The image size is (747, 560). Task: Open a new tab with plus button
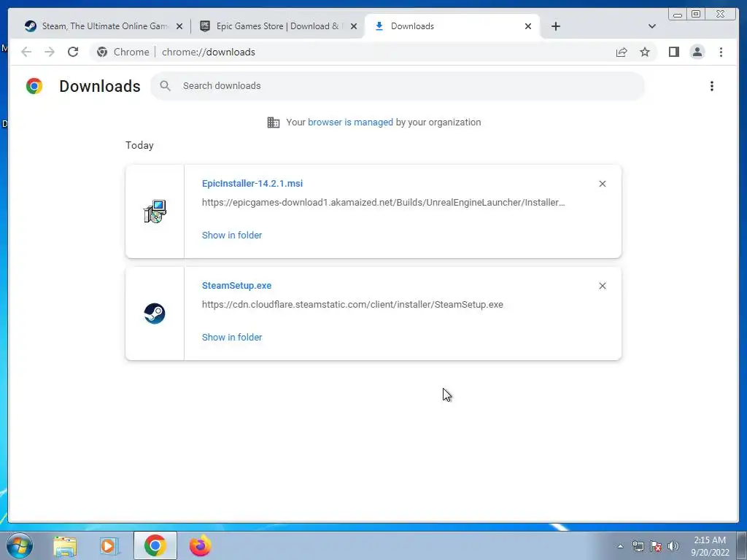pyautogui.click(x=555, y=26)
